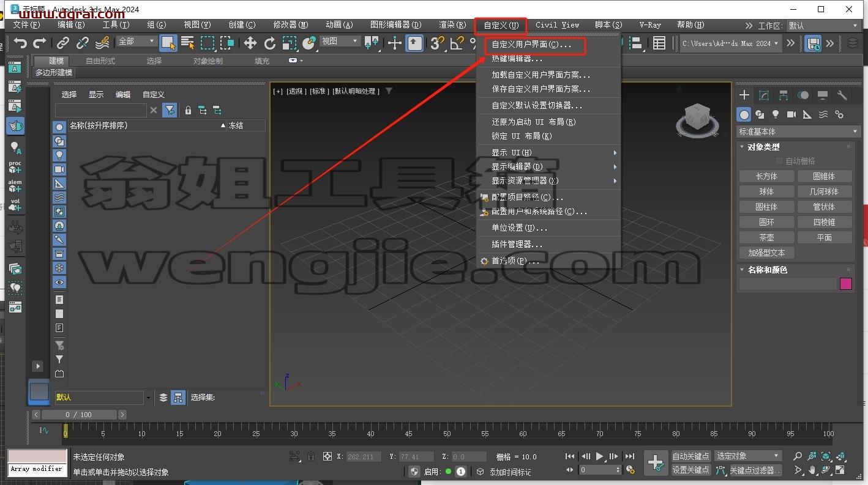The height and width of the screenshot is (485, 868).
Task: Activate the Select and Rotate tool
Action: coord(270,43)
